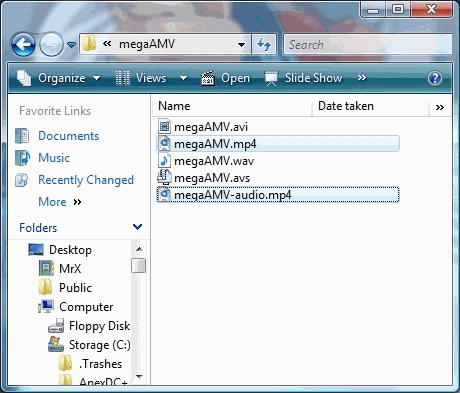The image size is (460, 393).
Task: Click the folder tree scrollbar thumb
Action: tap(138, 266)
